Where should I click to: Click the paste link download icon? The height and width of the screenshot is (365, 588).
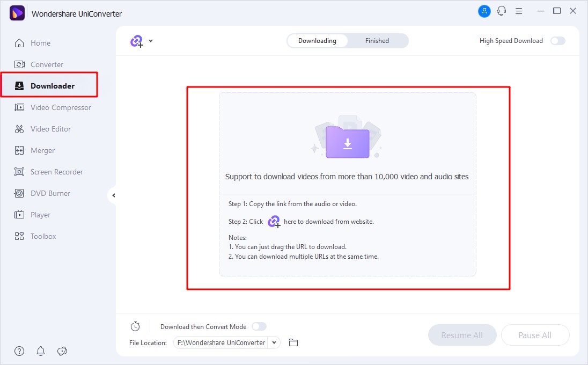click(x=136, y=41)
